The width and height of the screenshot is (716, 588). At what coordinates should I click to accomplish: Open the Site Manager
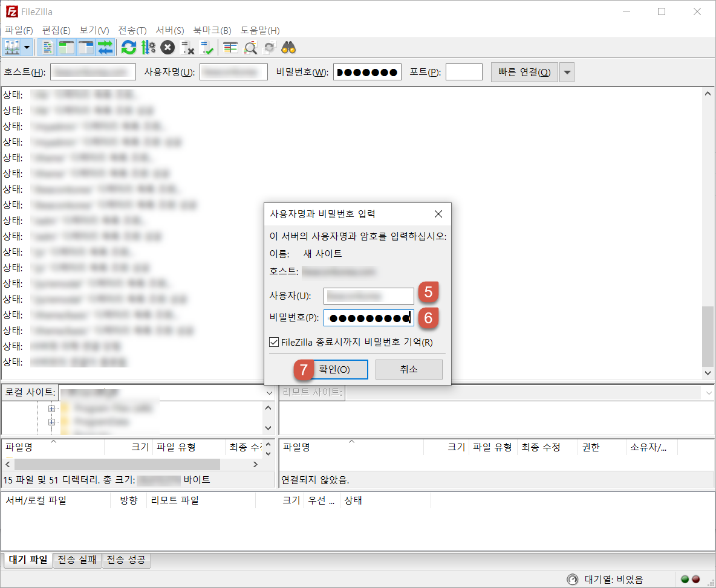pos(13,47)
